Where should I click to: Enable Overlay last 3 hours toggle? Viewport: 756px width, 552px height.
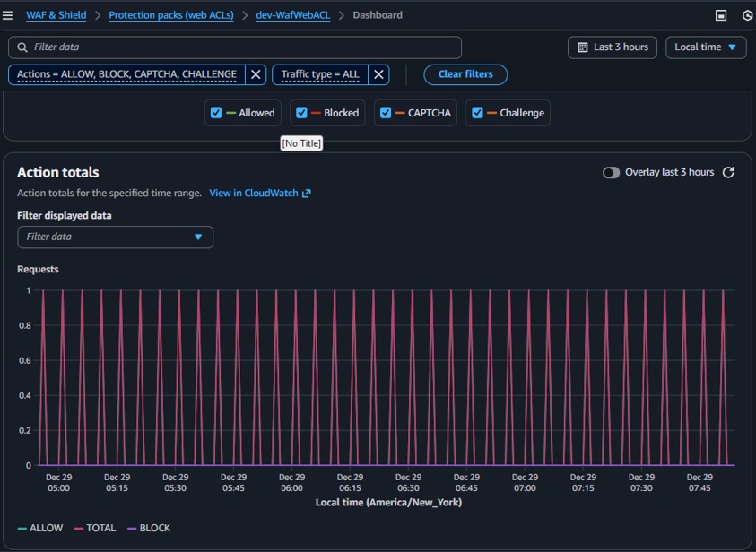point(611,172)
